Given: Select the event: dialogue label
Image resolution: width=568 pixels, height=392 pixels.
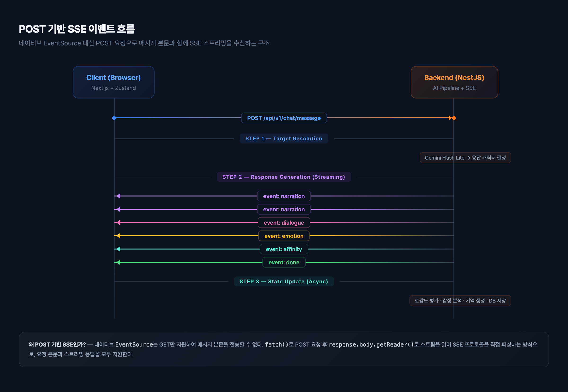Looking at the screenshot, I should 284,223.
